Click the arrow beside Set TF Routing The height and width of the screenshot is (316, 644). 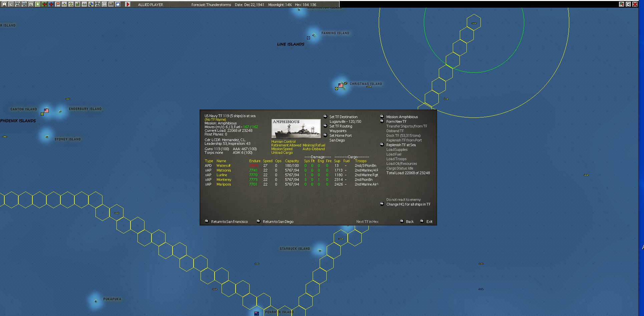(325, 126)
